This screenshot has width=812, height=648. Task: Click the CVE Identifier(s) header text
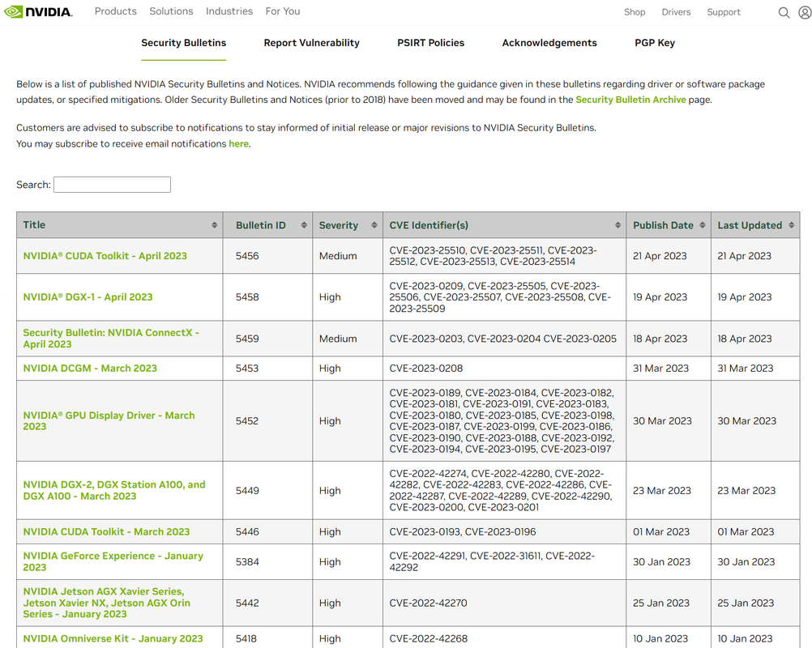pyautogui.click(x=429, y=225)
